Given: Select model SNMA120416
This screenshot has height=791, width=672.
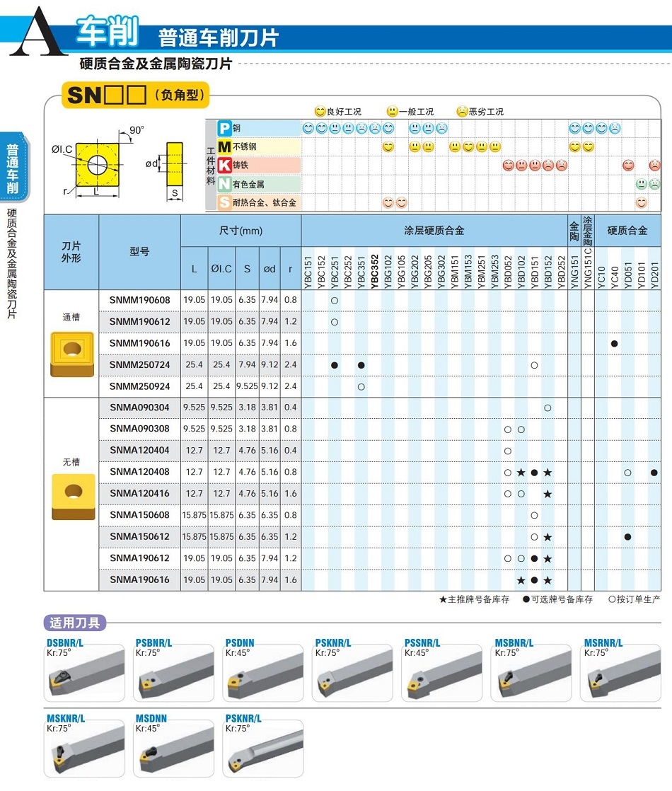Looking at the screenshot, I should 140,493.
